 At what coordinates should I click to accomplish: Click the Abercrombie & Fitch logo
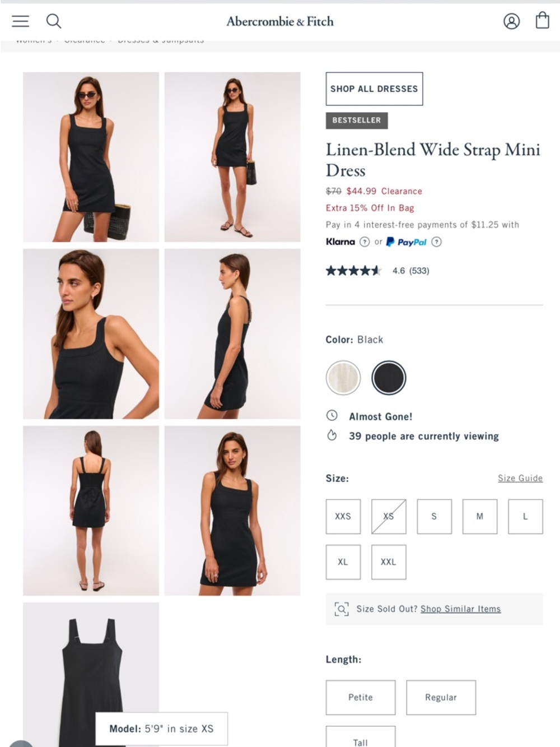[x=279, y=21]
